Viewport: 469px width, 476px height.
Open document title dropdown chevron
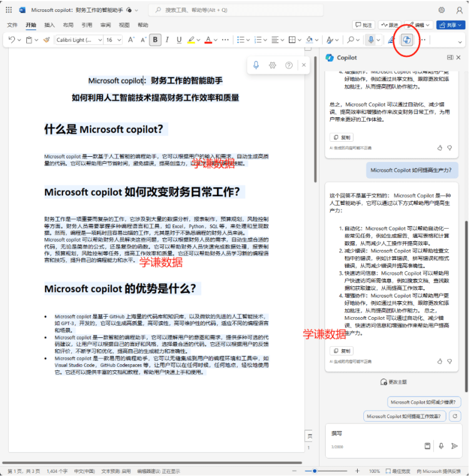point(136,11)
